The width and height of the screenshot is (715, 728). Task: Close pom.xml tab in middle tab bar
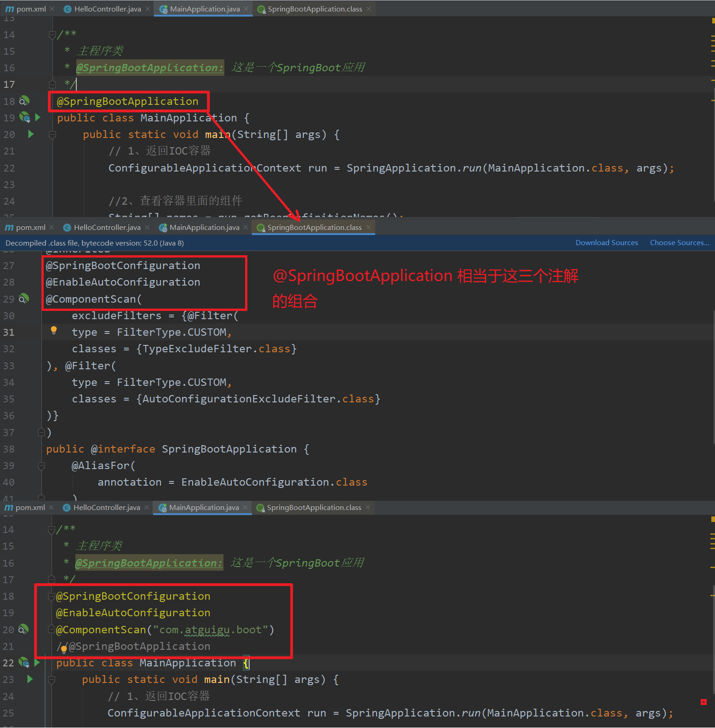pos(51,227)
